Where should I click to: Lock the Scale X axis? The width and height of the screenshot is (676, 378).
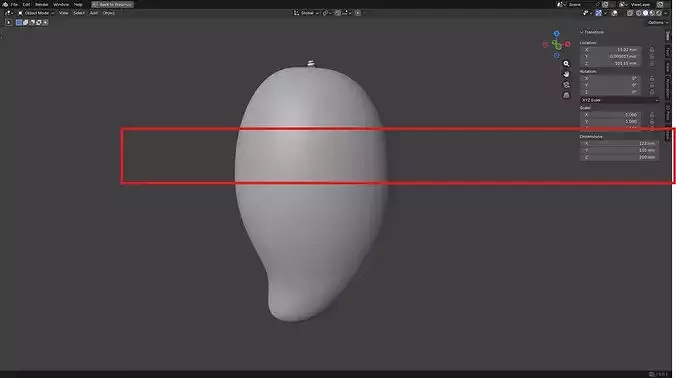(652, 115)
